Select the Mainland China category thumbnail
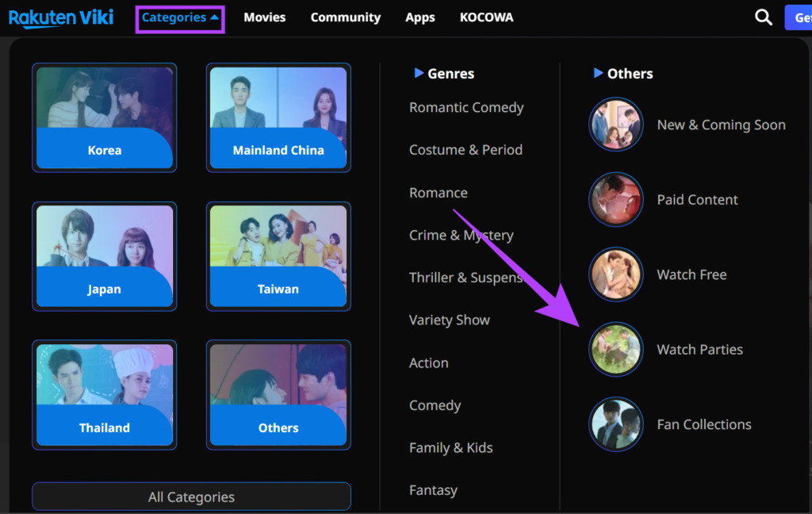The width and height of the screenshot is (812, 514). point(278,117)
